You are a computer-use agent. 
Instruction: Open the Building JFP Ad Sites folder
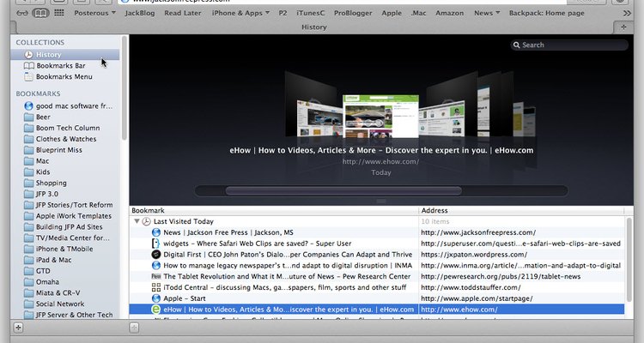tap(65, 227)
